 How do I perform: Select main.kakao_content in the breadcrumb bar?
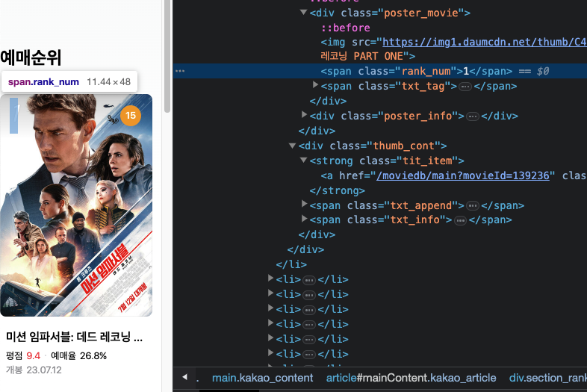(262, 378)
